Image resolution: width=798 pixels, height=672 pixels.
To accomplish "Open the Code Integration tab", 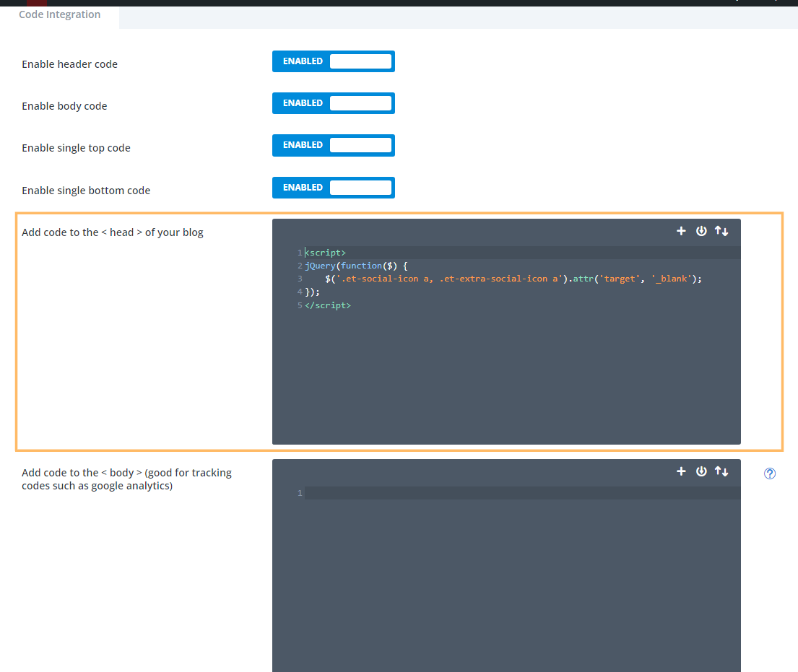I will (x=59, y=14).
